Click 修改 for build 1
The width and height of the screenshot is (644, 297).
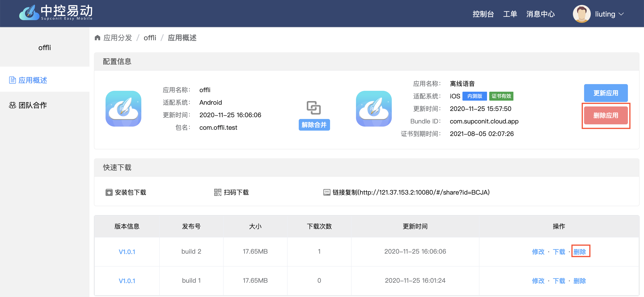coord(538,281)
